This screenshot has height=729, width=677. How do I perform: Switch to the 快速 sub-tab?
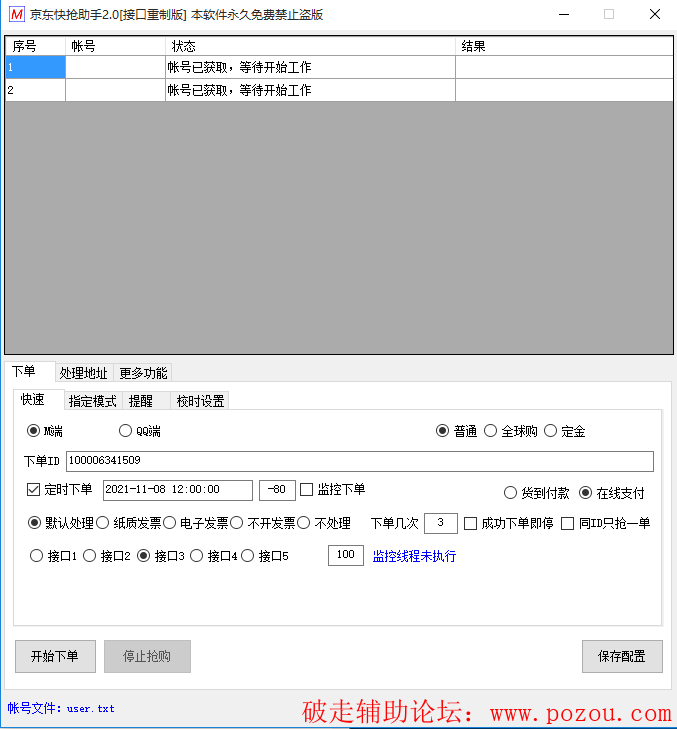(x=39, y=399)
